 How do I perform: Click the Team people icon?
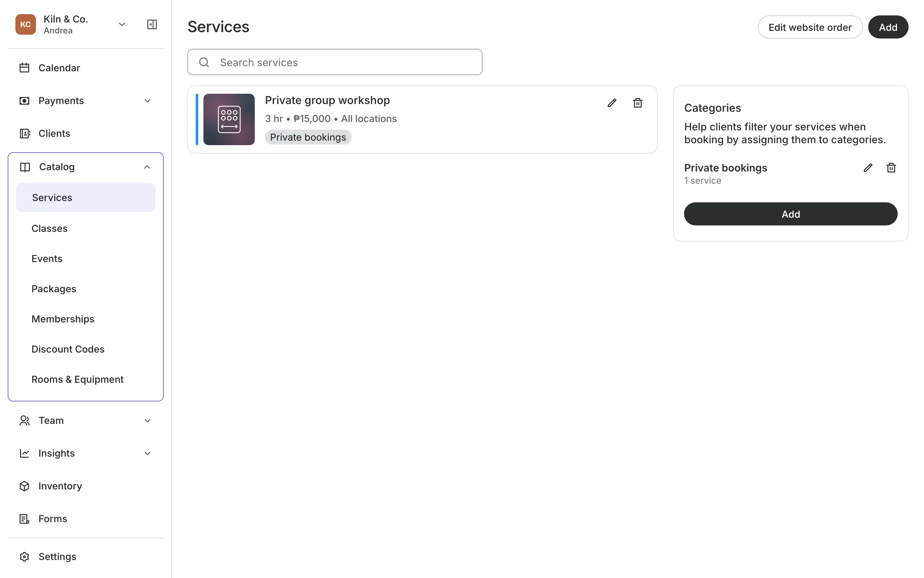point(24,421)
